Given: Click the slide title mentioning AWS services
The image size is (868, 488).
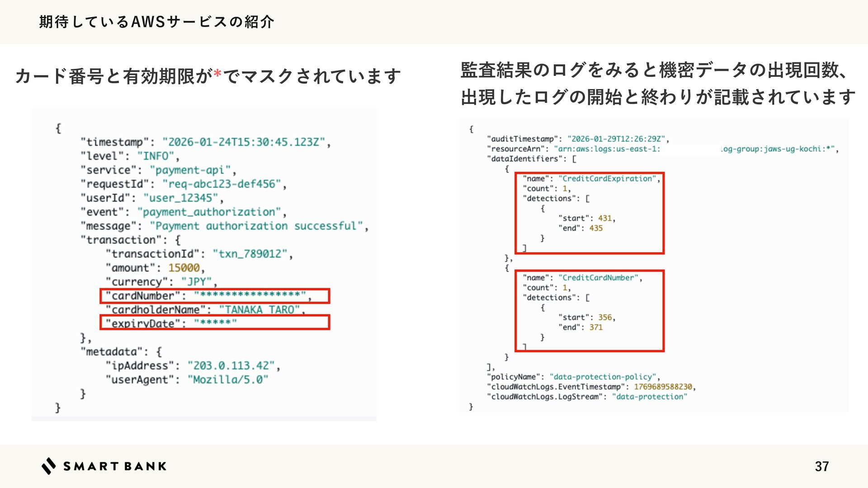Looking at the screenshot, I should point(156,22).
